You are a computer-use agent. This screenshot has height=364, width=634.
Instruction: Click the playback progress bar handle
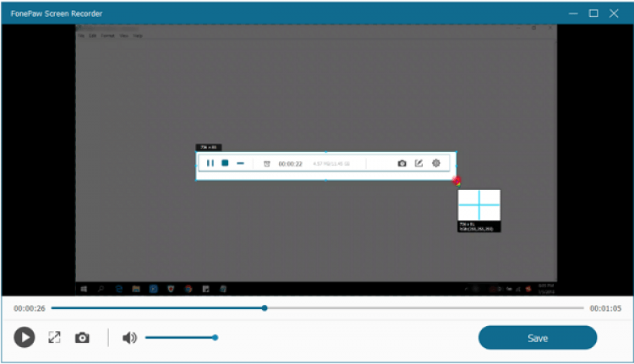(265, 308)
